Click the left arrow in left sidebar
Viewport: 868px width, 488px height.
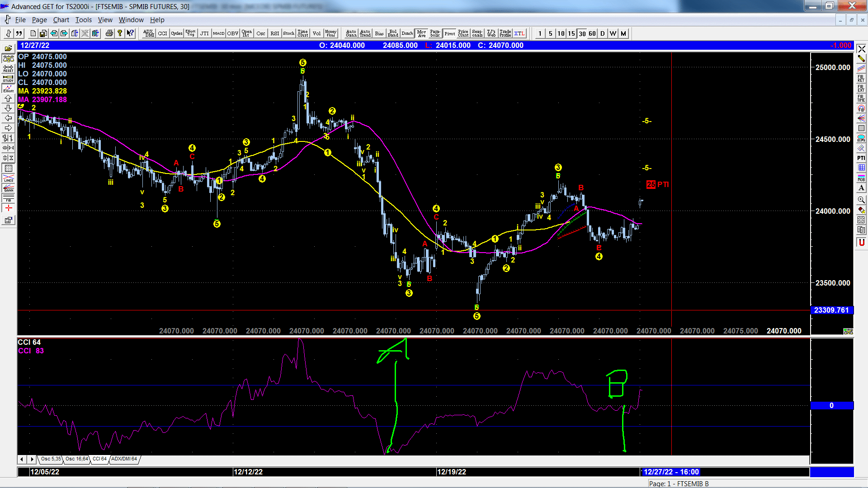point(8,118)
